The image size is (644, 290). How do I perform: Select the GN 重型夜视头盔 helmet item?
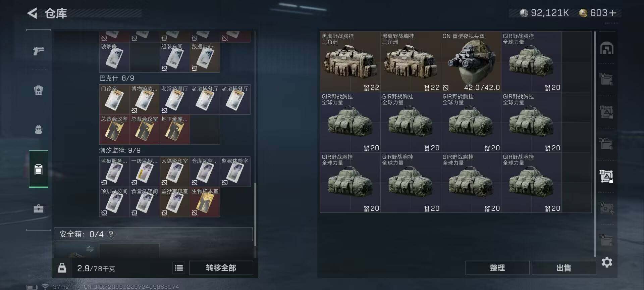coord(471,62)
